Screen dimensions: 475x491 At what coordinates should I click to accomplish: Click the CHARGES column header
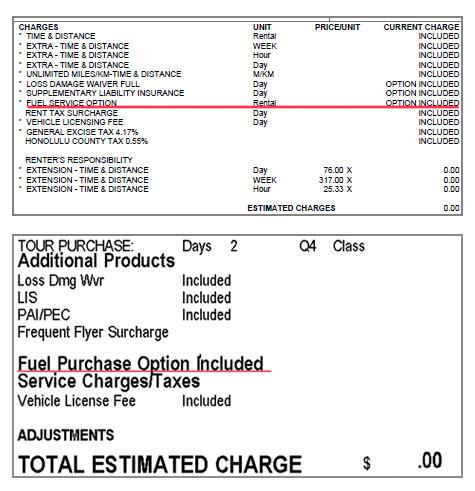pyautogui.click(x=38, y=27)
